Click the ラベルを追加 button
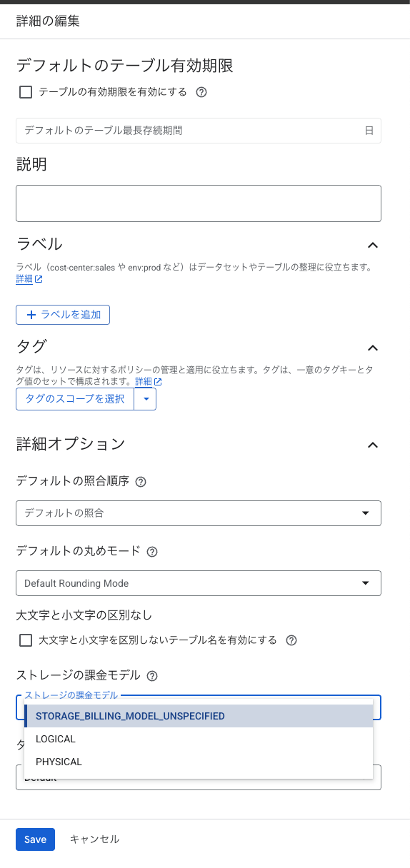Screen dimensions: 410x868 pos(63,314)
